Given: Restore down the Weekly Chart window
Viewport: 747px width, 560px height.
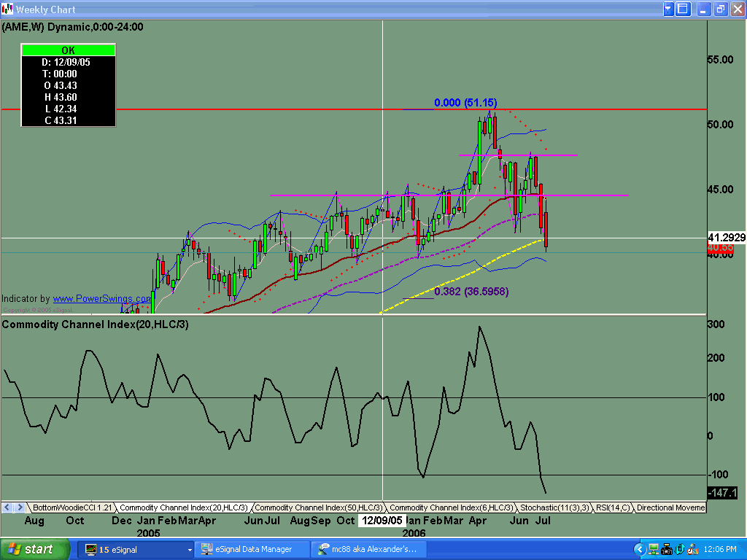Looking at the screenshot, I should (720, 9).
